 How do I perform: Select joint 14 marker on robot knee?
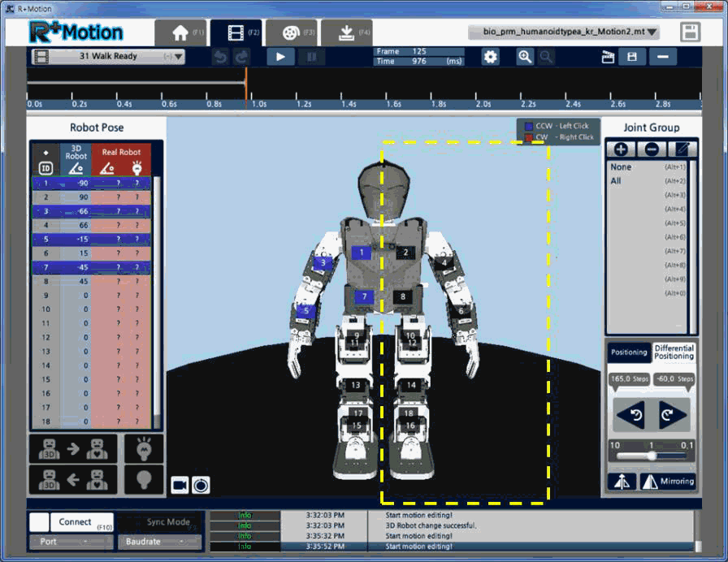click(x=411, y=385)
